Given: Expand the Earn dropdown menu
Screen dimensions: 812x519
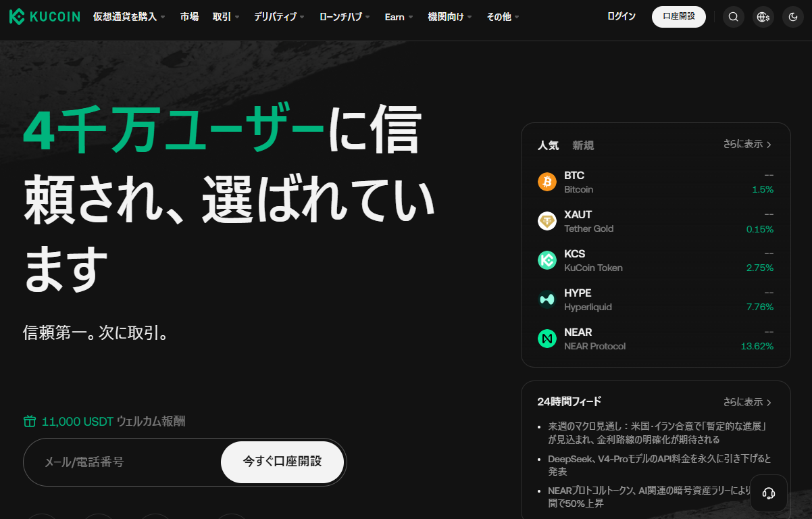Looking at the screenshot, I should [x=399, y=17].
